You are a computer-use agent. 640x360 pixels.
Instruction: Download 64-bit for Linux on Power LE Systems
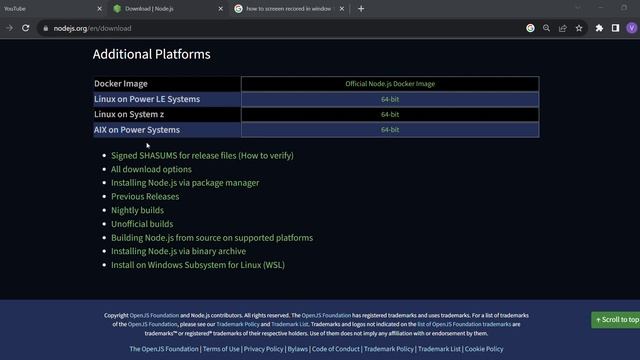390,99
